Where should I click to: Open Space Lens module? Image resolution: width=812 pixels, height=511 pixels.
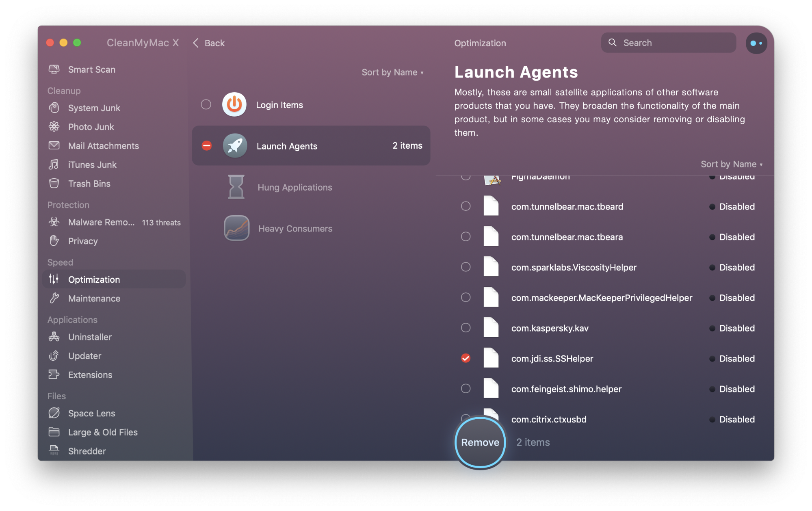[114, 413]
